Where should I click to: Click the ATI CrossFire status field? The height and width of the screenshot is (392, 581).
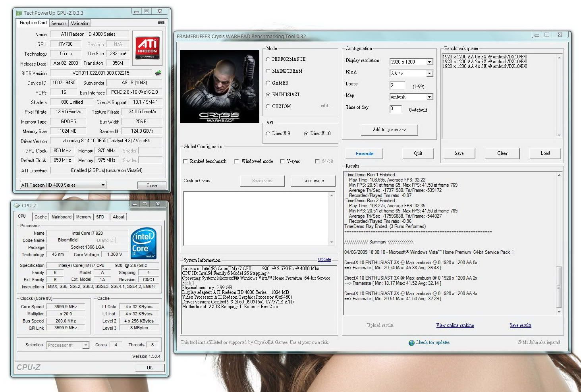pyautogui.click(x=107, y=170)
